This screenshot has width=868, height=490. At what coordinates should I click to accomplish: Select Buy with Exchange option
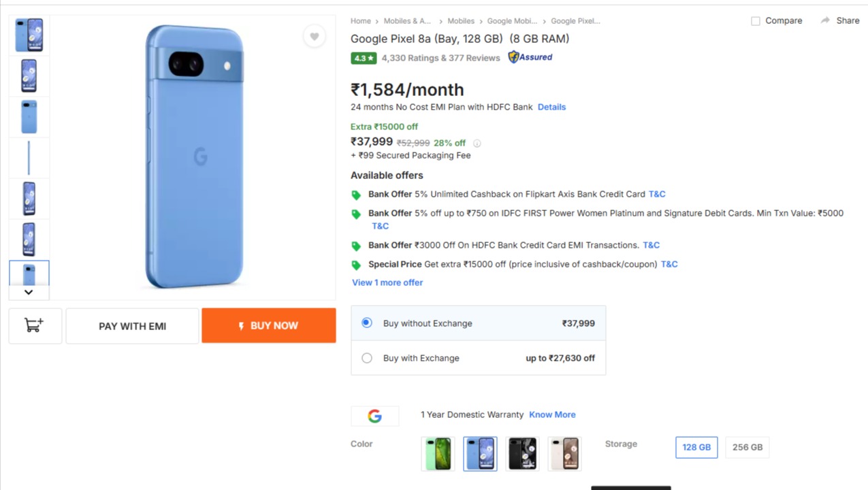click(x=367, y=358)
